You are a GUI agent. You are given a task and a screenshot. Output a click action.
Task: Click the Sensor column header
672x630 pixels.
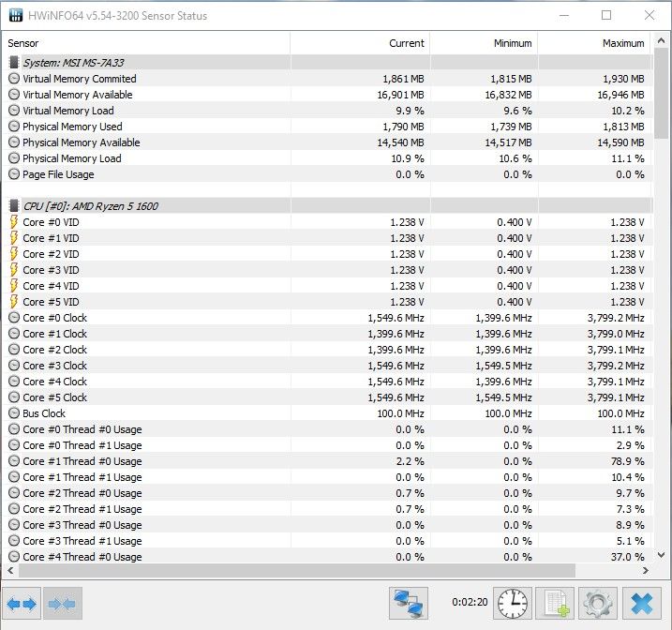point(147,43)
